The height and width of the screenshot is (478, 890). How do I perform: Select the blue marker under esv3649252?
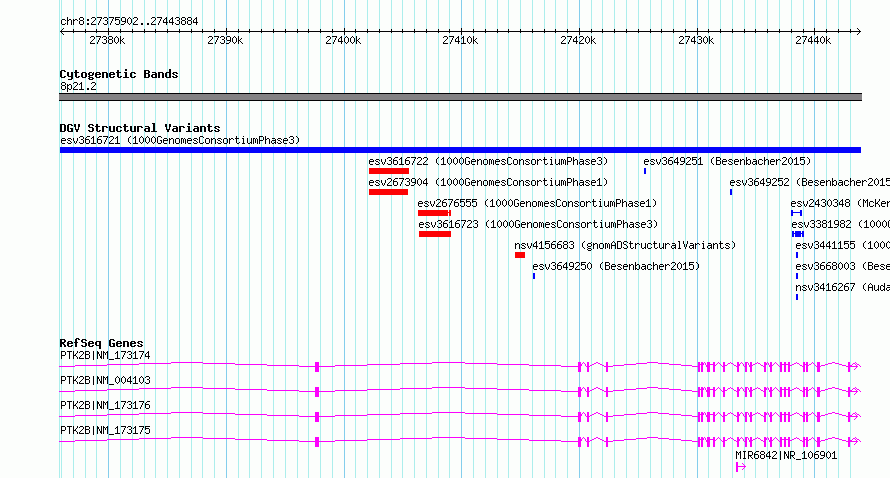pos(731,192)
